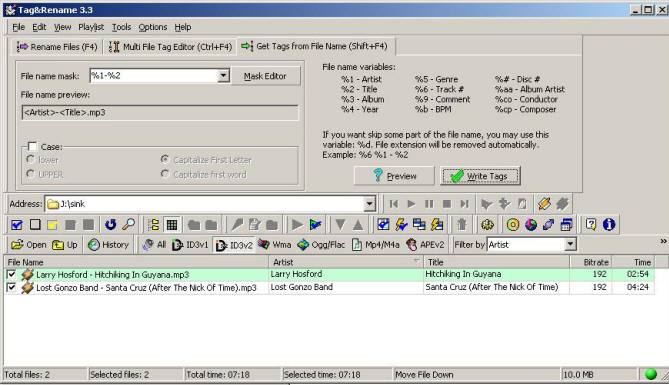Select Capitalize First Letter radio option
The width and height of the screenshot is (669, 385).
click(x=165, y=159)
